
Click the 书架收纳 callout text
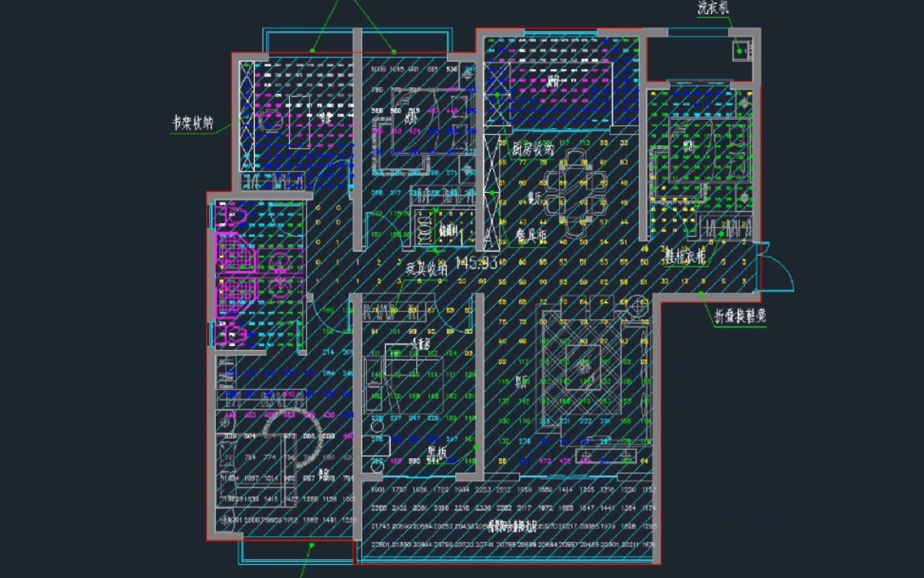pyautogui.click(x=192, y=123)
